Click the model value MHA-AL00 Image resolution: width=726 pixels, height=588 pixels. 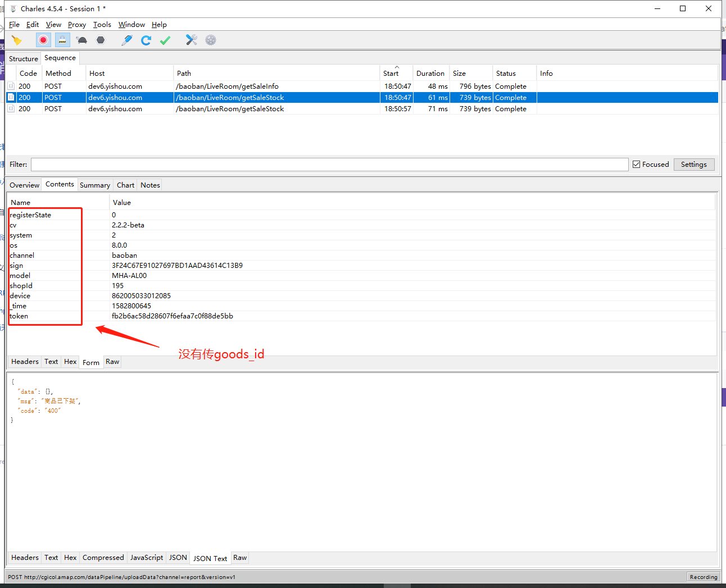[129, 276]
